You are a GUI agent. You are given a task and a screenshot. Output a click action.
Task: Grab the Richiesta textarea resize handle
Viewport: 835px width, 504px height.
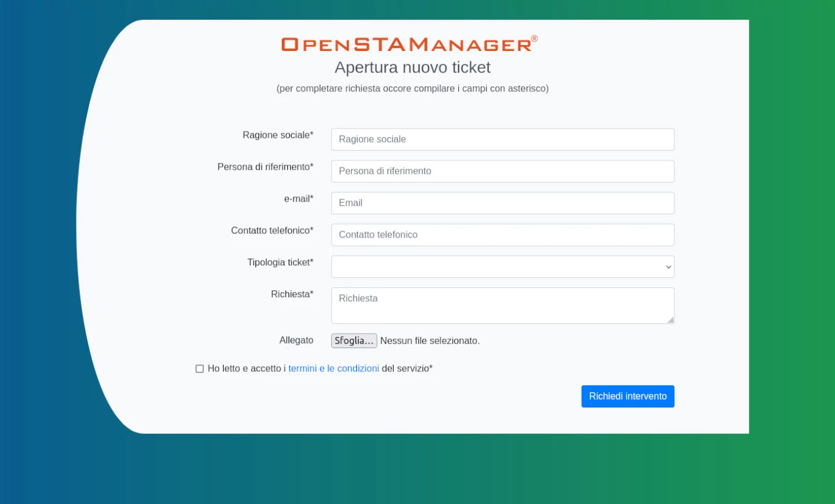(x=670, y=320)
